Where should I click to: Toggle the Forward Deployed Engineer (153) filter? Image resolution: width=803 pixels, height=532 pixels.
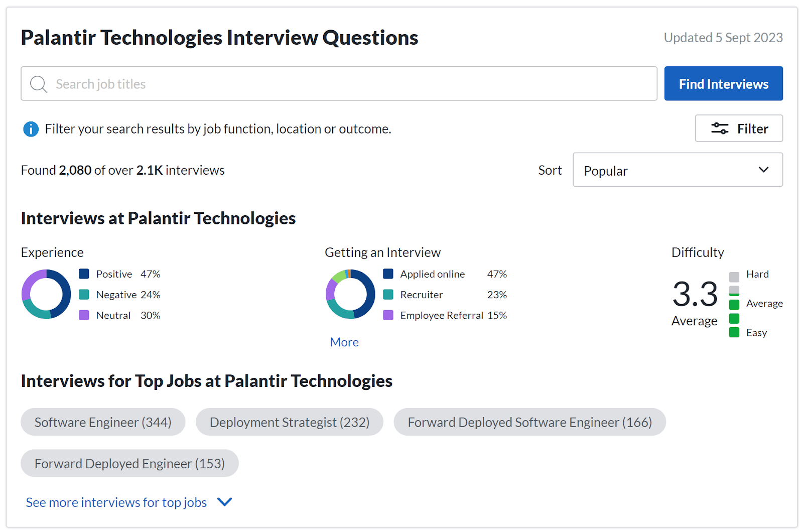[x=129, y=463]
